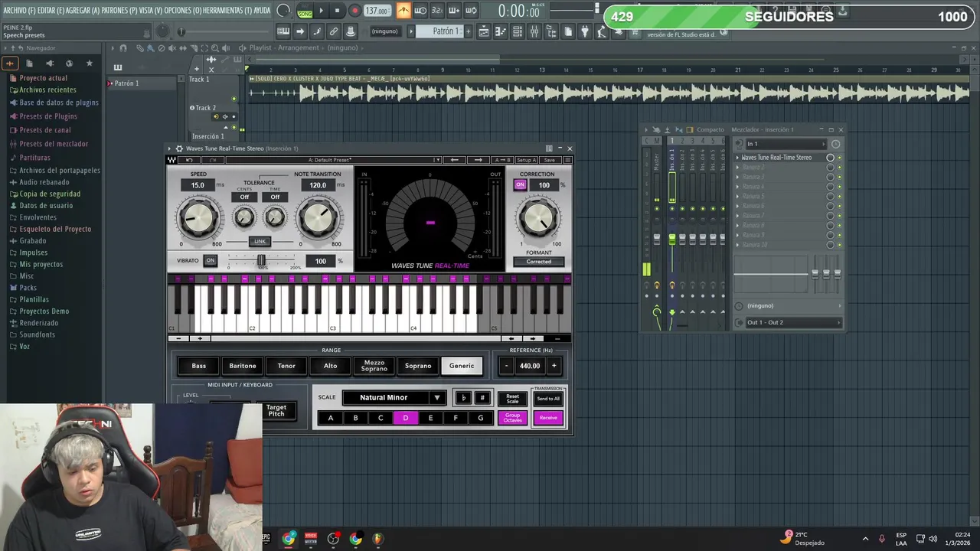980x551 pixels.
Task: Load next preset with right arrow
Action: coord(479,160)
